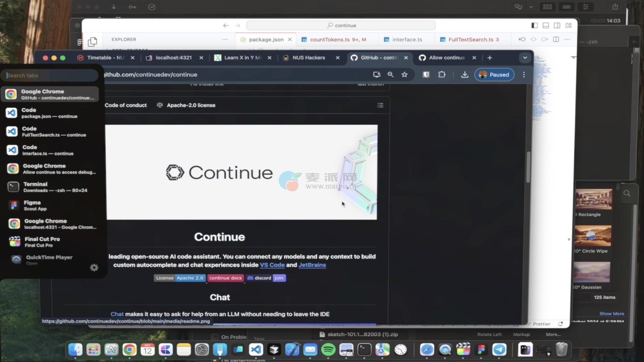
Task: Open VS Code editor more actions ellipsis
Action: 567,39
